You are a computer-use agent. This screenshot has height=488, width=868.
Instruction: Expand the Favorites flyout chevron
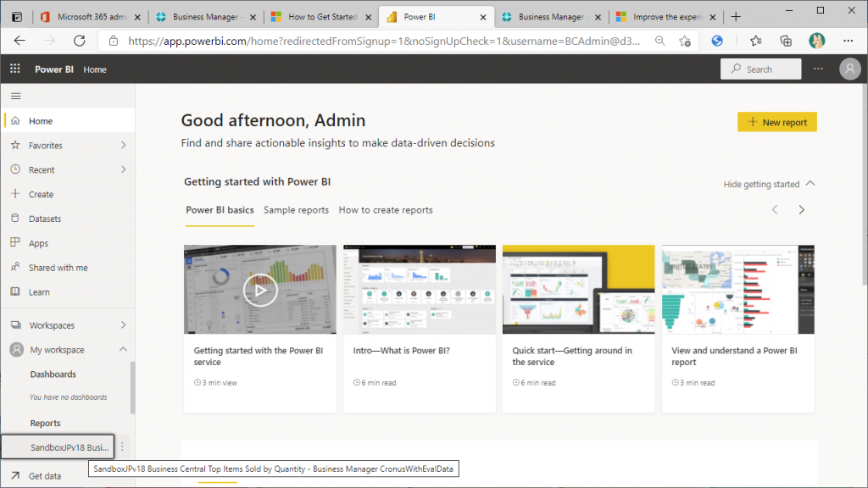coord(123,145)
